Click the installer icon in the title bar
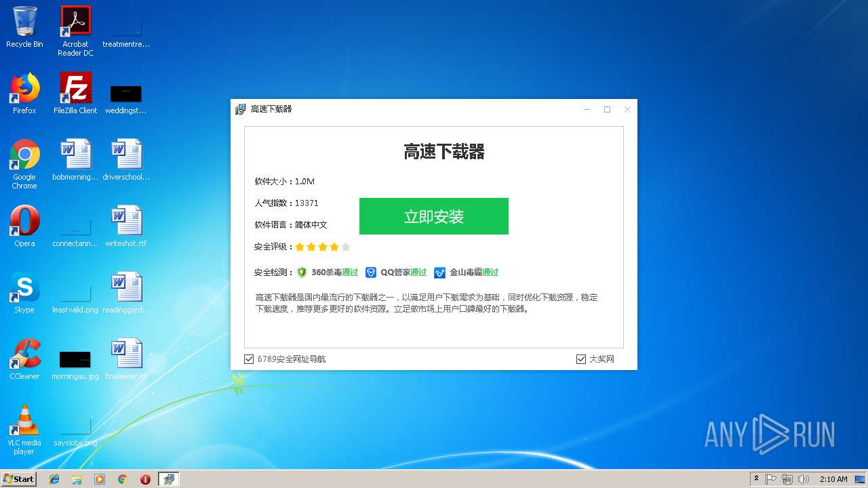This screenshot has width=868, height=488. (x=240, y=109)
